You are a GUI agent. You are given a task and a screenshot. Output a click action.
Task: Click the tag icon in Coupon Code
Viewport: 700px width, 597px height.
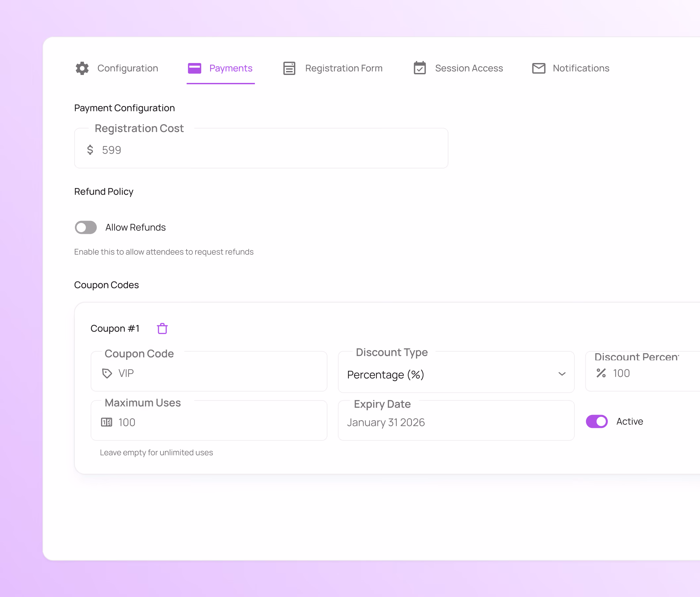click(107, 373)
